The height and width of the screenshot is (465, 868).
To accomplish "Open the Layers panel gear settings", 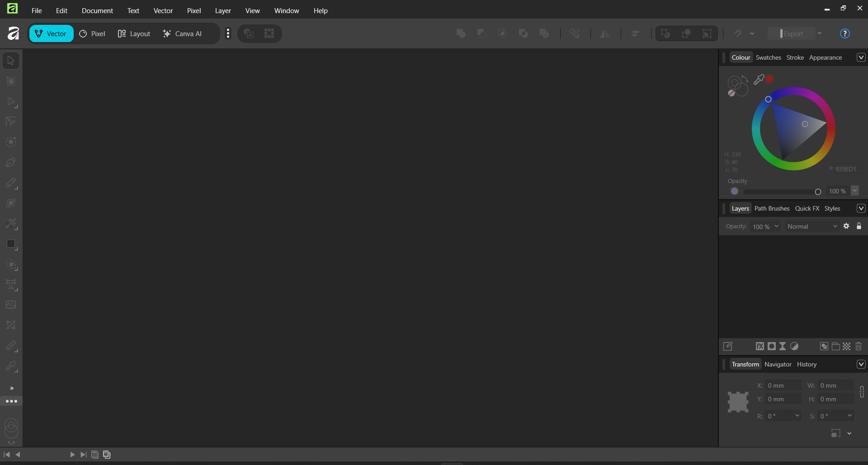I will tap(846, 226).
